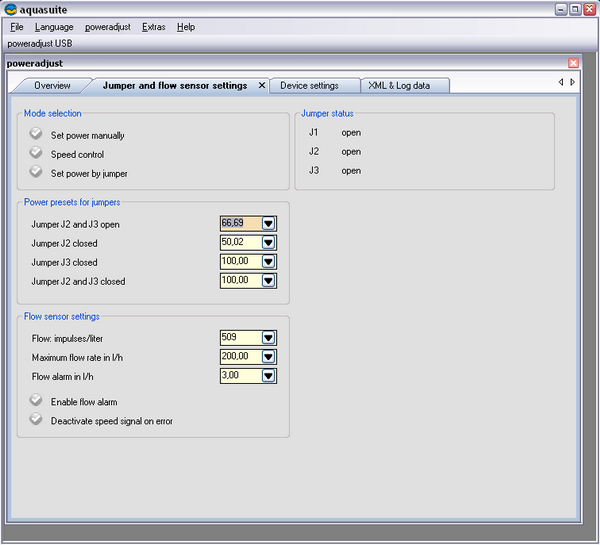Viewport: 600px width, 545px height.
Task: Toggle Enable flow alarm option
Action: 36,400
